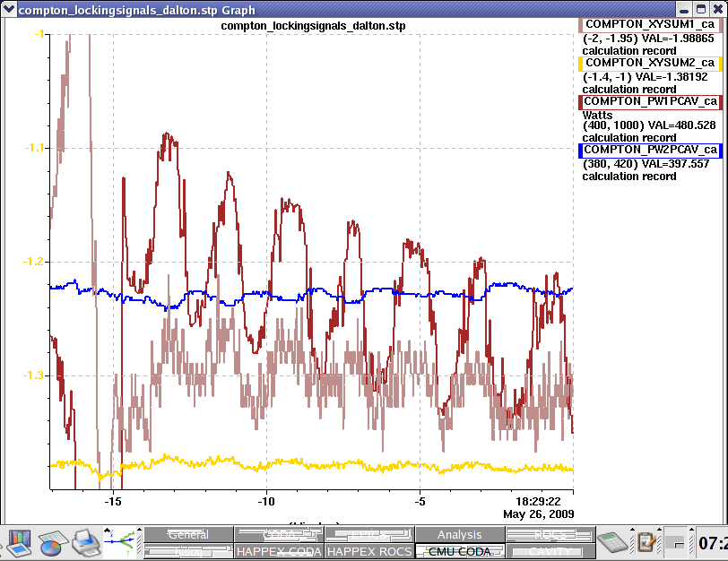Click the XYSUM2 VAL=-1.38192 text
The image size is (728, 561).
[672, 77]
